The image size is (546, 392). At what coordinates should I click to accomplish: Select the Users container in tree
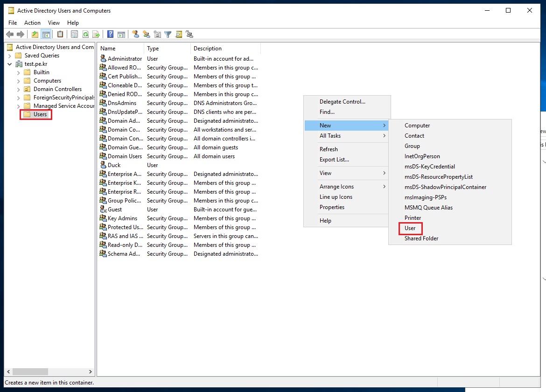[x=40, y=114]
